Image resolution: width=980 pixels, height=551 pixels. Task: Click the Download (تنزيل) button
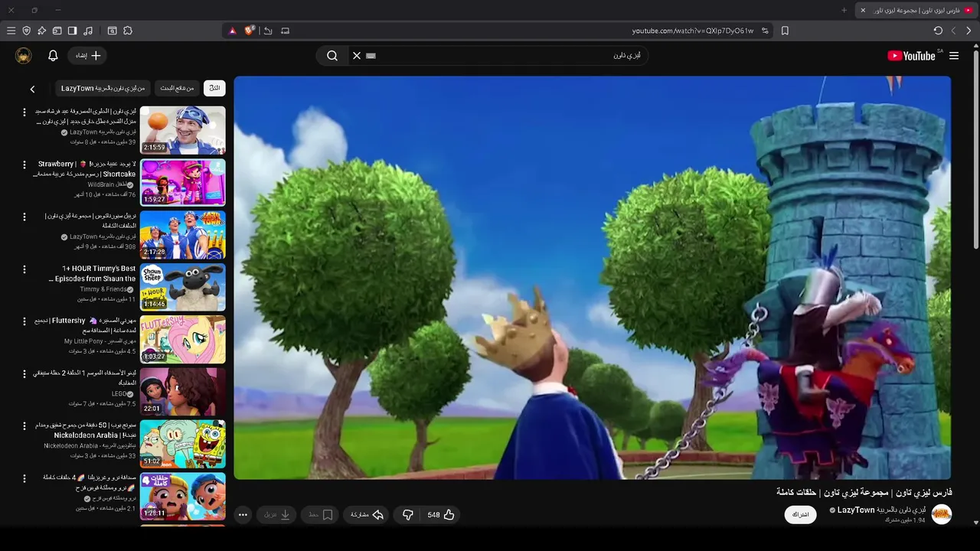(277, 515)
